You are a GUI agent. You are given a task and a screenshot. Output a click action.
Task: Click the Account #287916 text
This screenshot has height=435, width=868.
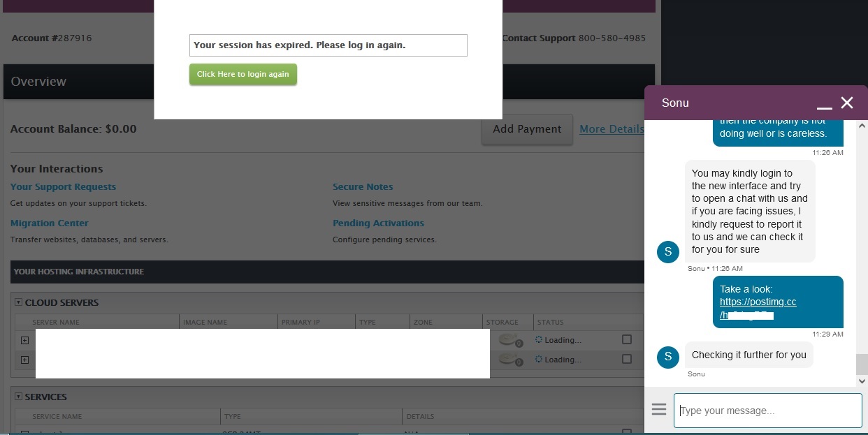pyautogui.click(x=52, y=38)
